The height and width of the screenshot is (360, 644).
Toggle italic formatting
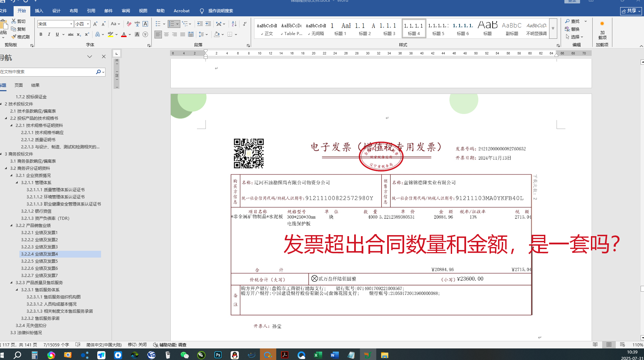(49, 34)
